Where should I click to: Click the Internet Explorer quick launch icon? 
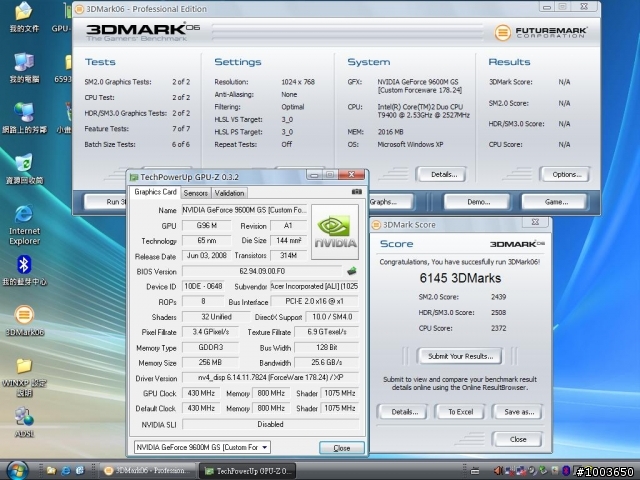(x=66, y=471)
